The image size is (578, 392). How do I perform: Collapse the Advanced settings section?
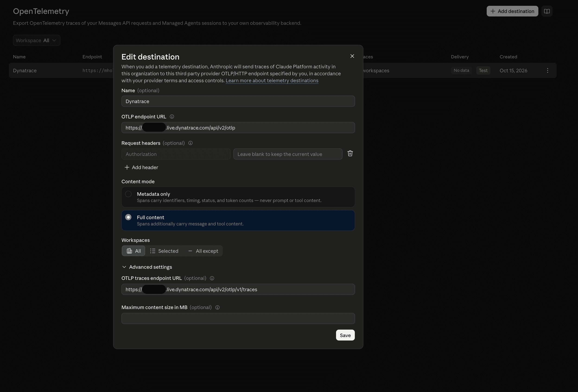click(x=147, y=267)
